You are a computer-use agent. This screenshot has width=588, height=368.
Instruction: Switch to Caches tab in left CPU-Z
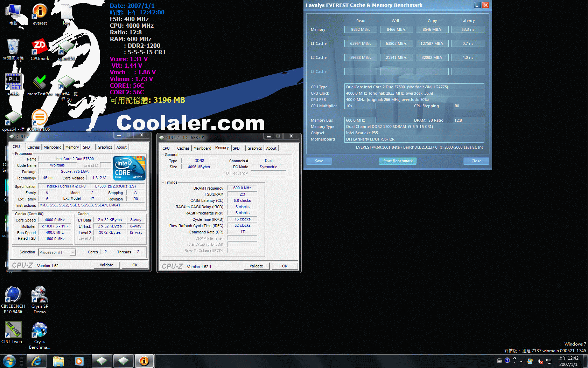34,147
